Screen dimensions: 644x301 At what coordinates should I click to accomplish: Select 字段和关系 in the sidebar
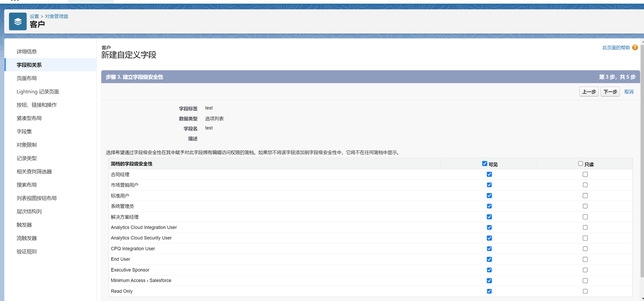pyautogui.click(x=29, y=65)
